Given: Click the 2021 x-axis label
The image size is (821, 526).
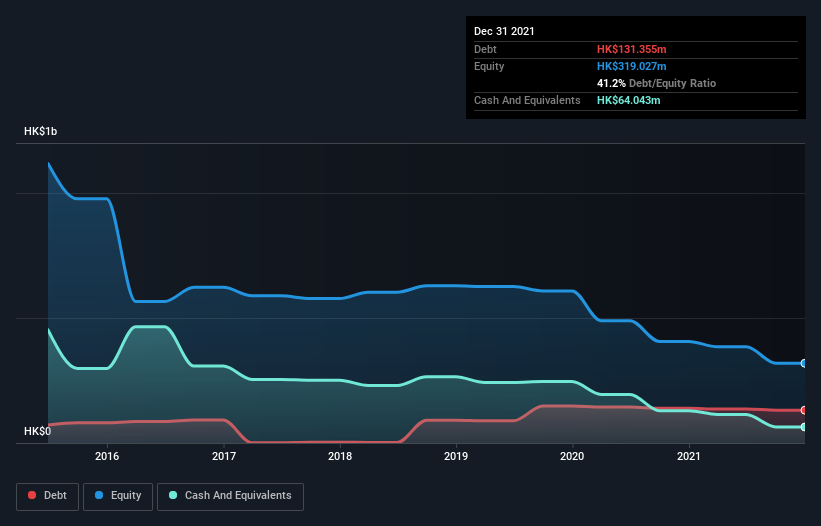Looking at the screenshot, I should [689, 456].
